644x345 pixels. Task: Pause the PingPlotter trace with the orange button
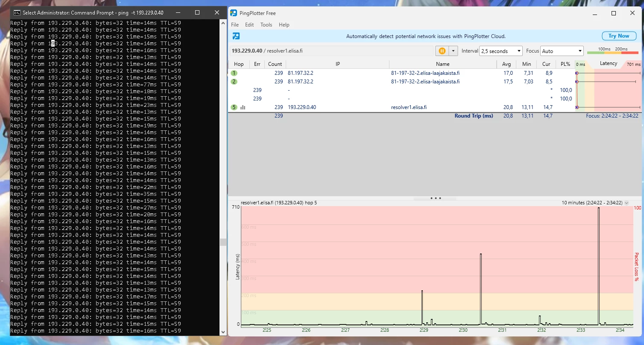(442, 51)
